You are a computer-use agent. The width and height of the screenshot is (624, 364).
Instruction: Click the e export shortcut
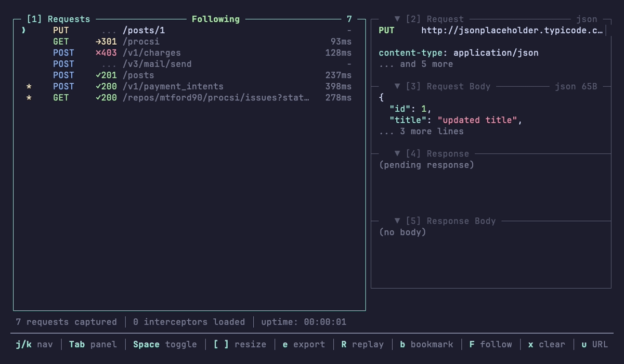(x=304, y=344)
